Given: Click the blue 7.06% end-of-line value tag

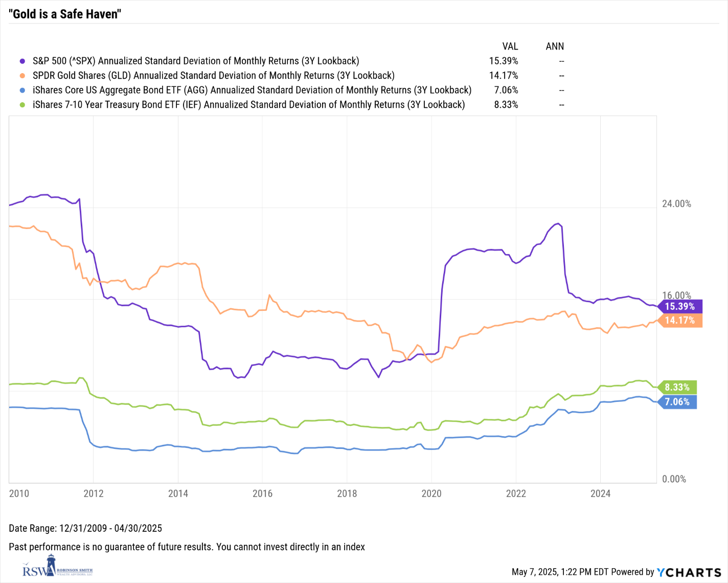Looking at the screenshot, I should [x=677, y=402].
